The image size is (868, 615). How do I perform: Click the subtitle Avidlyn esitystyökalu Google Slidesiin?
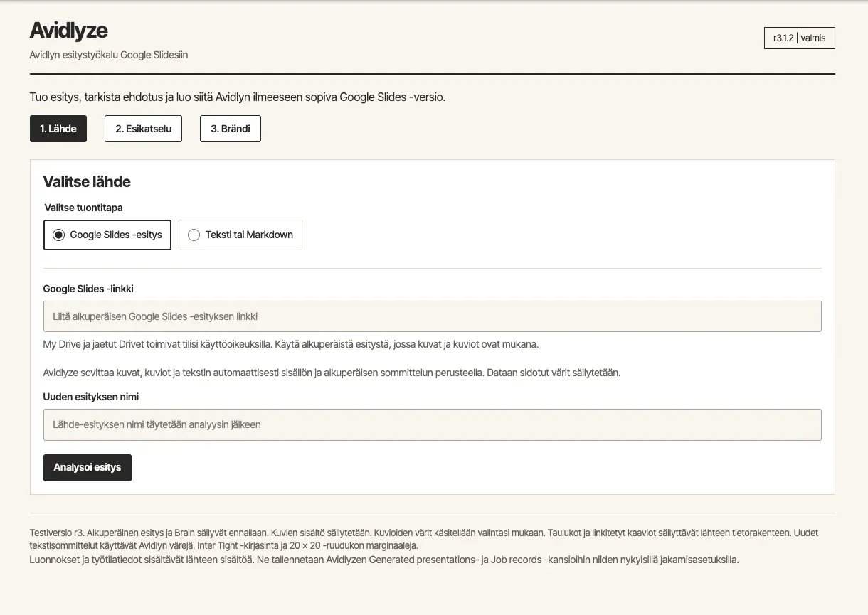(109, 55)
